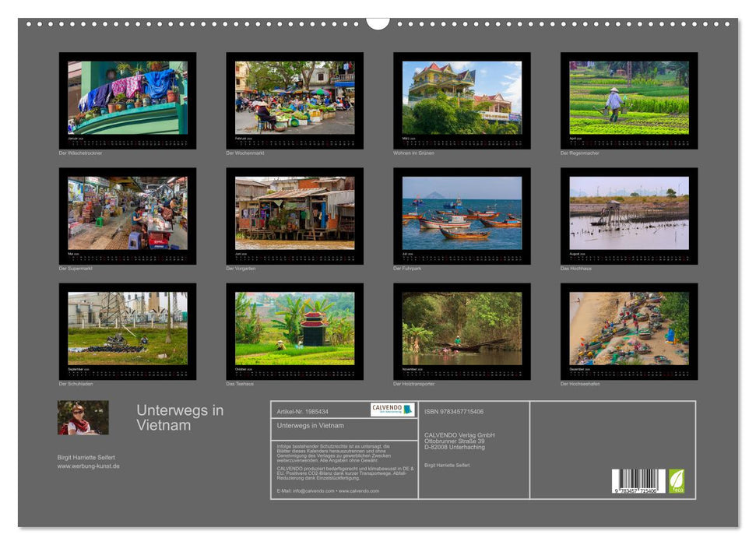The height and width of the screenshot is (545, 756).
Task: Open the Der Wochenmarkt market photo
Action: pyautogui.click(x=294, y=98)
